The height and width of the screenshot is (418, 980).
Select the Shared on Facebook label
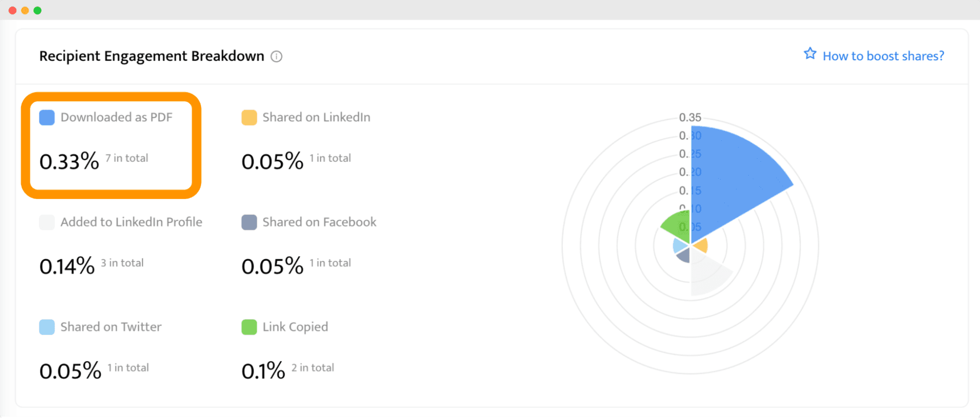click(320, 222)
